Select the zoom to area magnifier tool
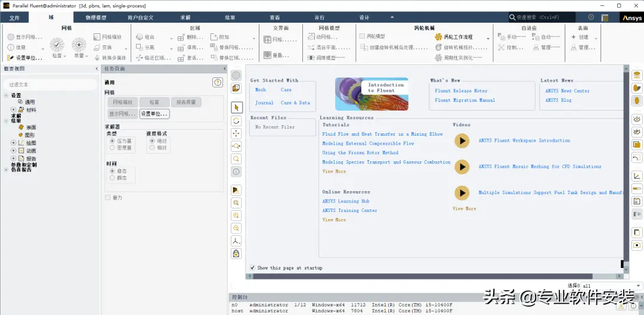The image size is (644, 315). pos(236,159)
